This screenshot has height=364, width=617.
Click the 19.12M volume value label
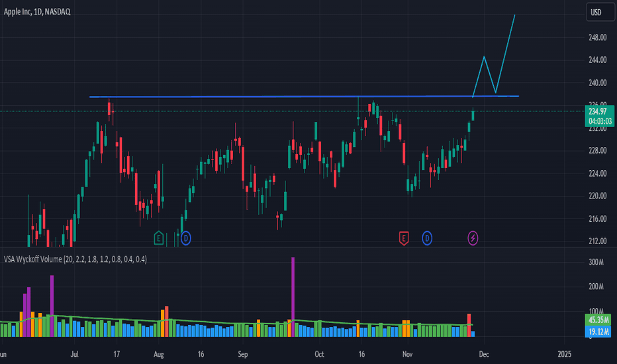click(598, 332)
